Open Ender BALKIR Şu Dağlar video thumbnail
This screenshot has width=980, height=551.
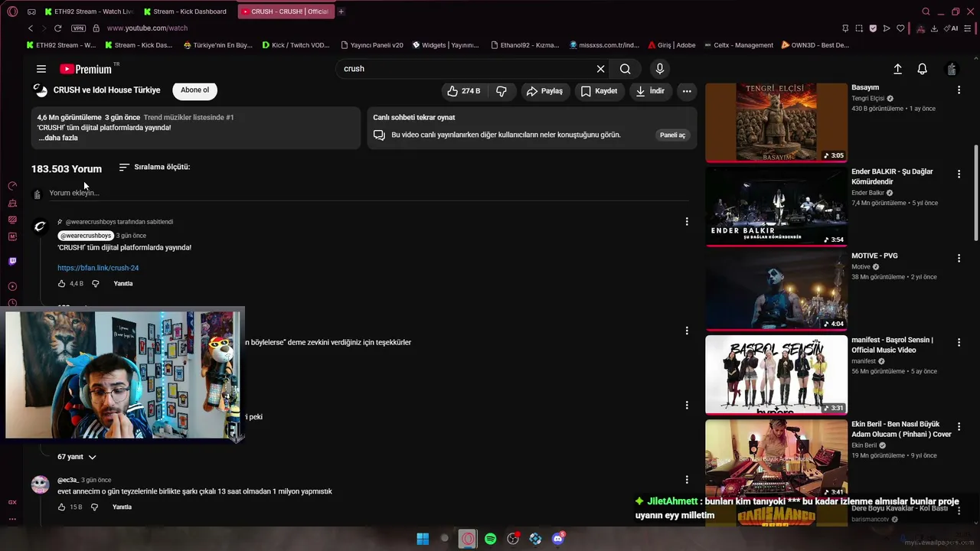tap(776, 207)
